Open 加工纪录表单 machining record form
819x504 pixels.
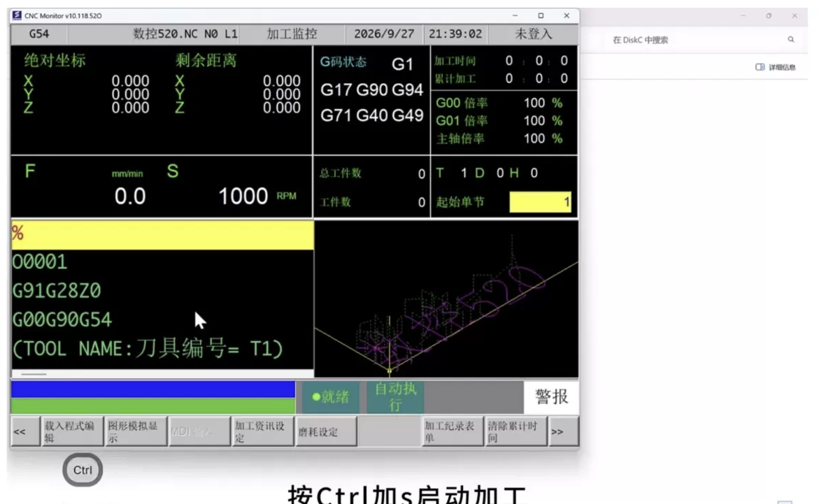pyautogui.click(x=453, y=431)
